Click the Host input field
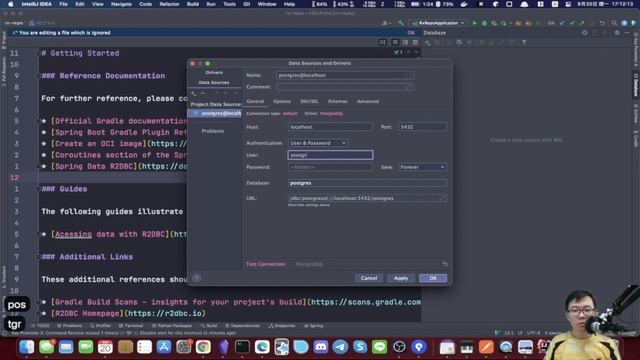Screen dimensions: 640x360 tap(330, 127)
